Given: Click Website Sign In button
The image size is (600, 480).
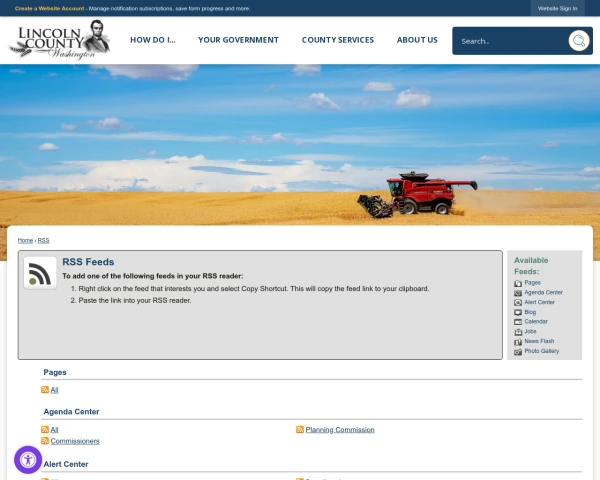Looking at the screenshot, I should coord(558,8).
